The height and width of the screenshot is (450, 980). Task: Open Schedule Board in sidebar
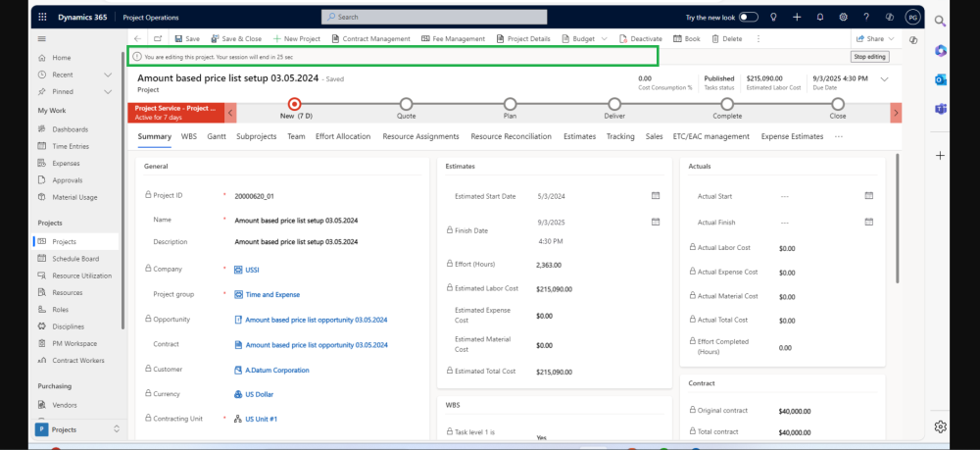point(75,259)
